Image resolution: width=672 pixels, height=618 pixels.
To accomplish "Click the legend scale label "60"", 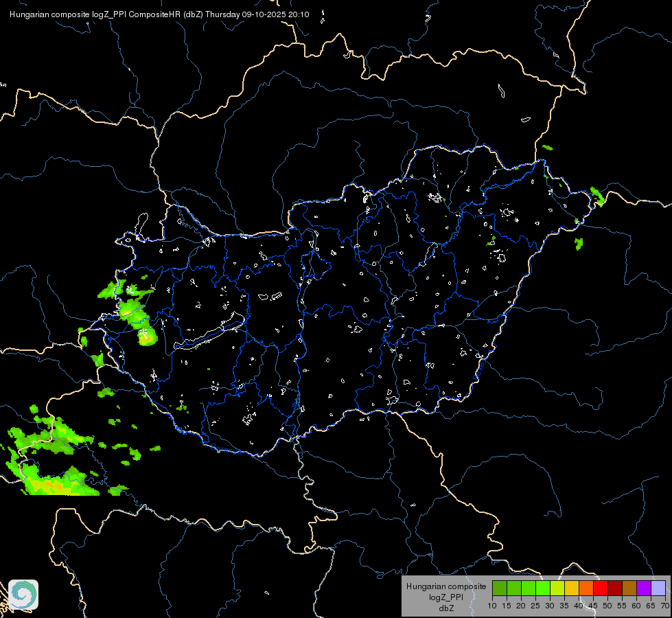I will [636, 606].
